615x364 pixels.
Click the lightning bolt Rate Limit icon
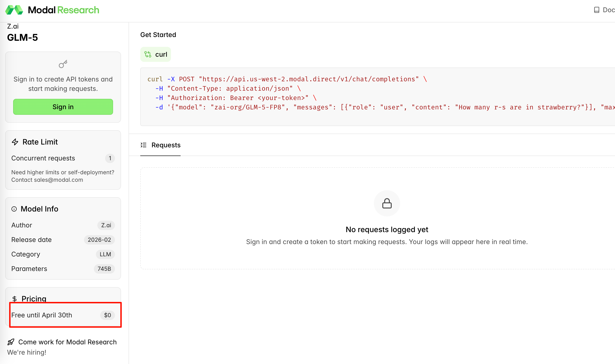(x=15, y=142)
